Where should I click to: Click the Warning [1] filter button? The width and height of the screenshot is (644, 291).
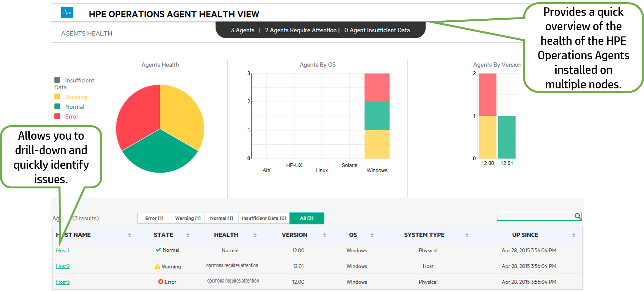pyautogui.click(x=187, y=218)
